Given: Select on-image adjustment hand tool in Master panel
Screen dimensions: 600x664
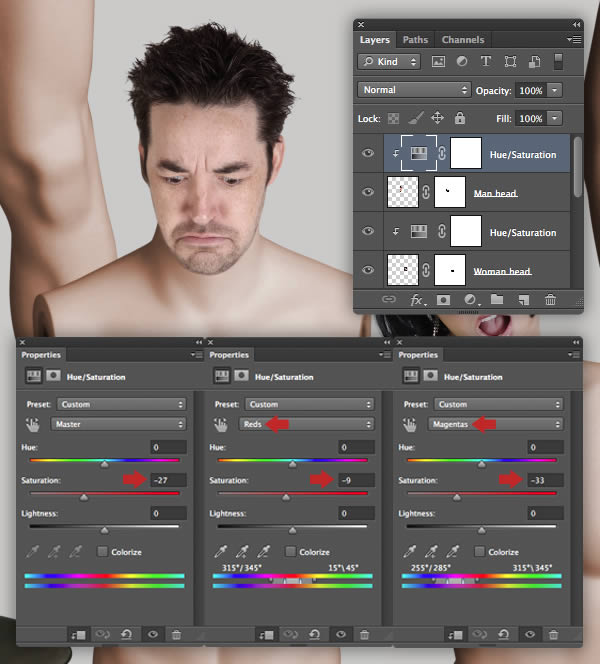Looking at the screenshot, I should (32, 424).
